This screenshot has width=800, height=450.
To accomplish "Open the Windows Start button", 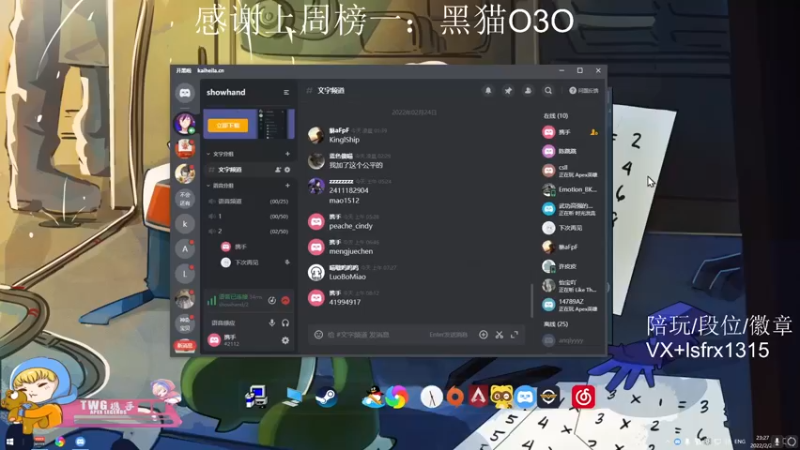I will (10, 442).
